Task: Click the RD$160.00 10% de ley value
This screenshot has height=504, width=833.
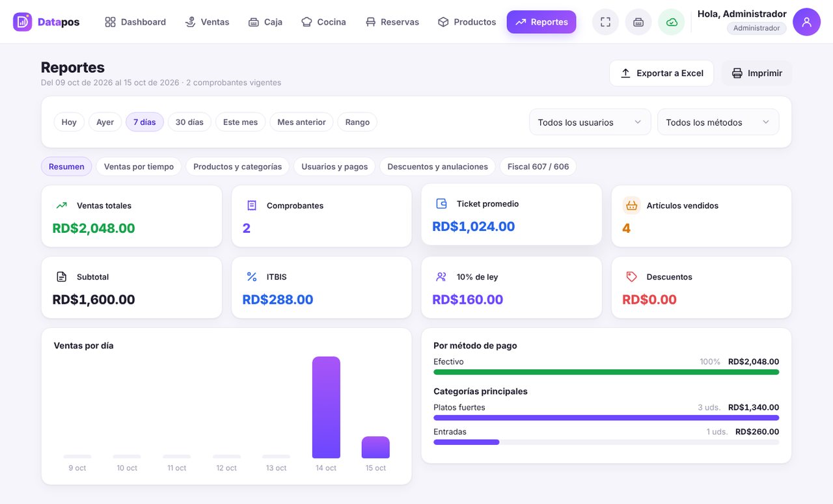Action: point(467,300)
